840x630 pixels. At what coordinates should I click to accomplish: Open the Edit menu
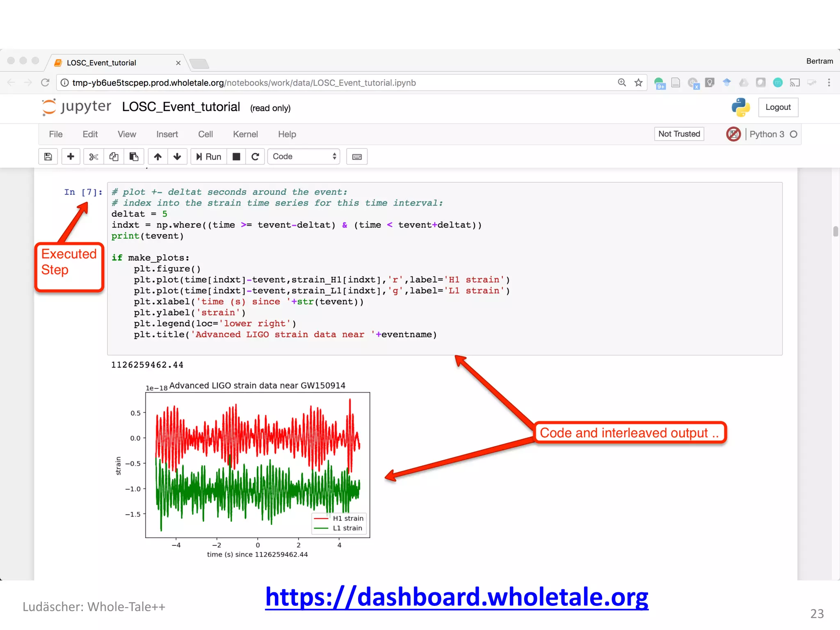[x=90, y=134]
